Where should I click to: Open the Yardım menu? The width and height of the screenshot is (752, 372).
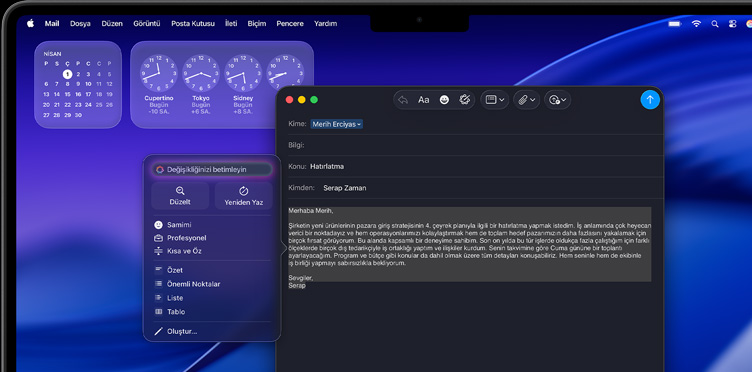[x=326, y=23]
